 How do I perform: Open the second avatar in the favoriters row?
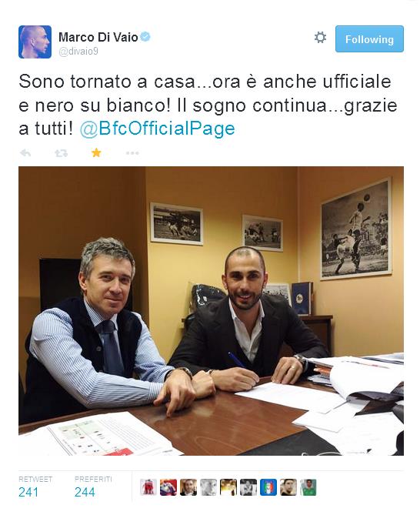[168, 487]
